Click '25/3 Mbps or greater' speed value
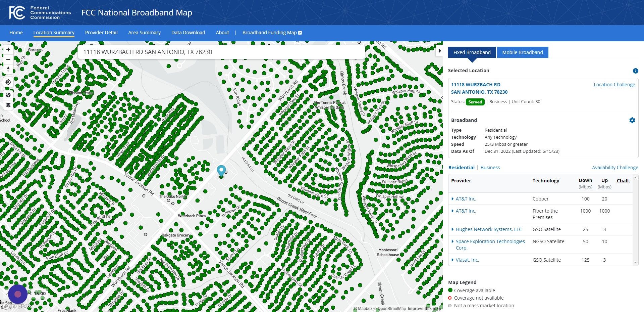The height and width of the screenshot is (312, 644). click(506, 144)
